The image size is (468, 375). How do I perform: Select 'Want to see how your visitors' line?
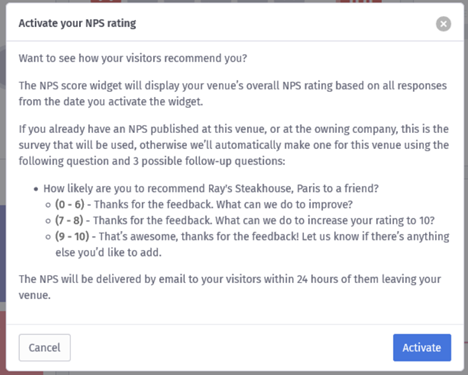tap(133, 58)
